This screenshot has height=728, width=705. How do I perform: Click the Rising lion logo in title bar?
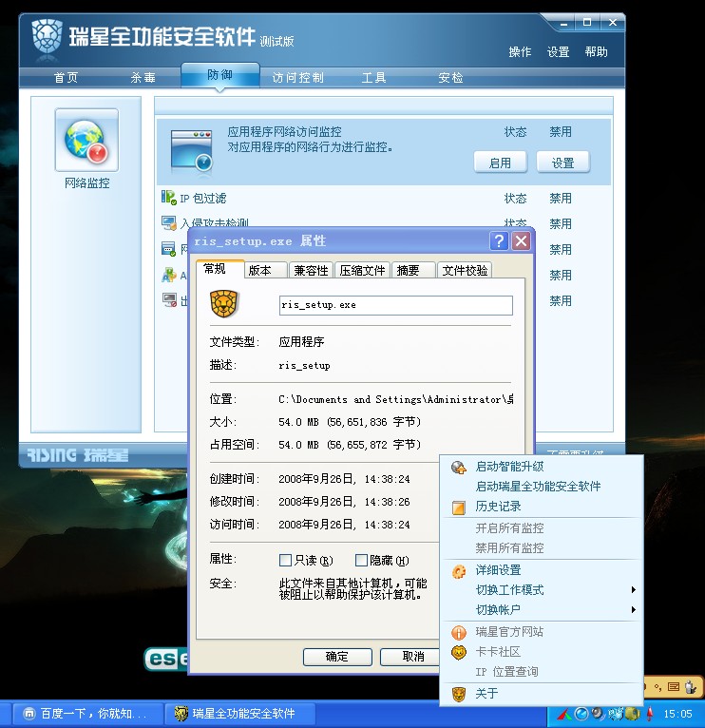coord(47,37)
